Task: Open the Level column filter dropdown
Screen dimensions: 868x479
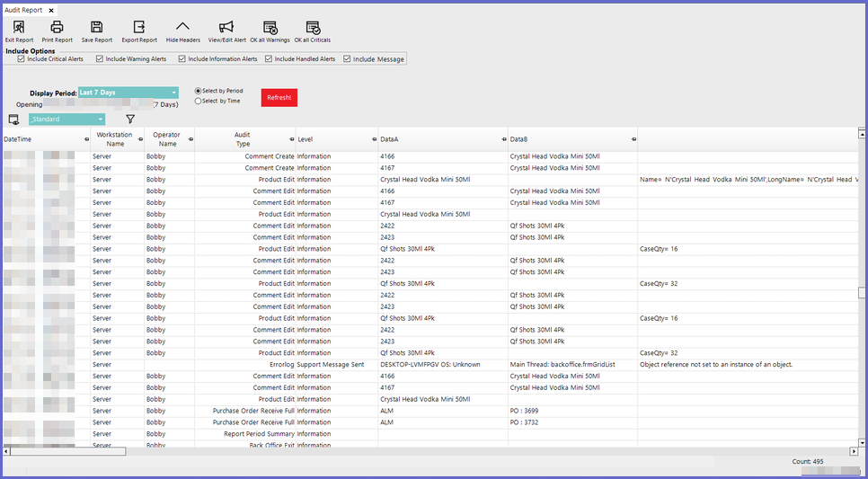Action: coord(373,139)
